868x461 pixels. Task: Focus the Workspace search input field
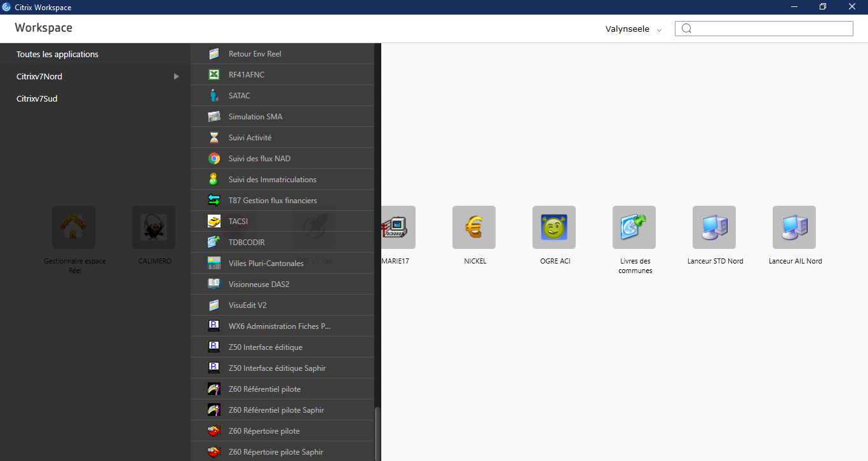pos(770,29)
